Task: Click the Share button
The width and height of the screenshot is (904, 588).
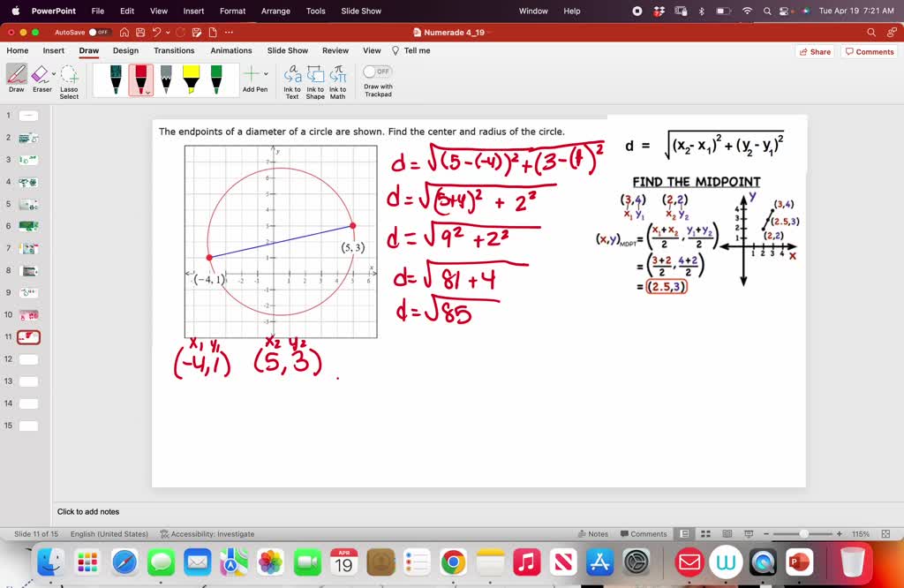Action: click(x=813, y=50)
